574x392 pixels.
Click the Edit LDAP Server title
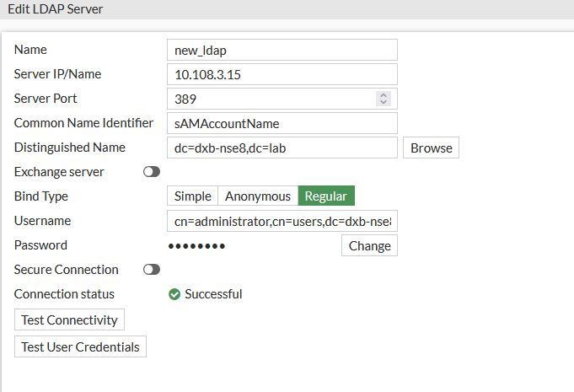pos(56,9)
